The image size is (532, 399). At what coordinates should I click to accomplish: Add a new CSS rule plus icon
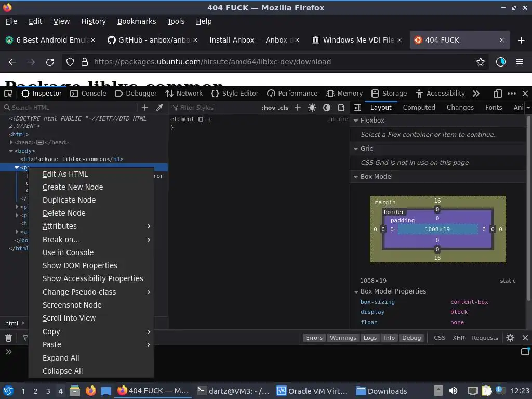pyautogui.click(x=298, y=108)
